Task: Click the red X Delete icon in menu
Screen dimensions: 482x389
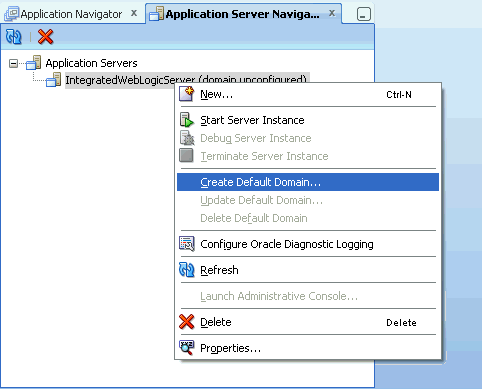Action: [187, 322]
